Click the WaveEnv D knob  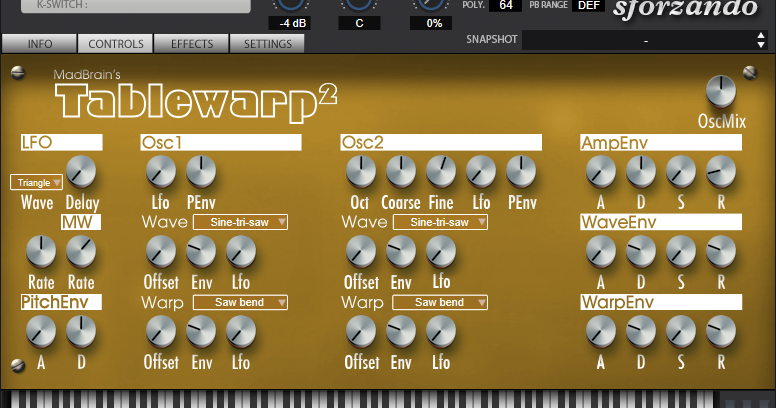(x=641, y=251)
